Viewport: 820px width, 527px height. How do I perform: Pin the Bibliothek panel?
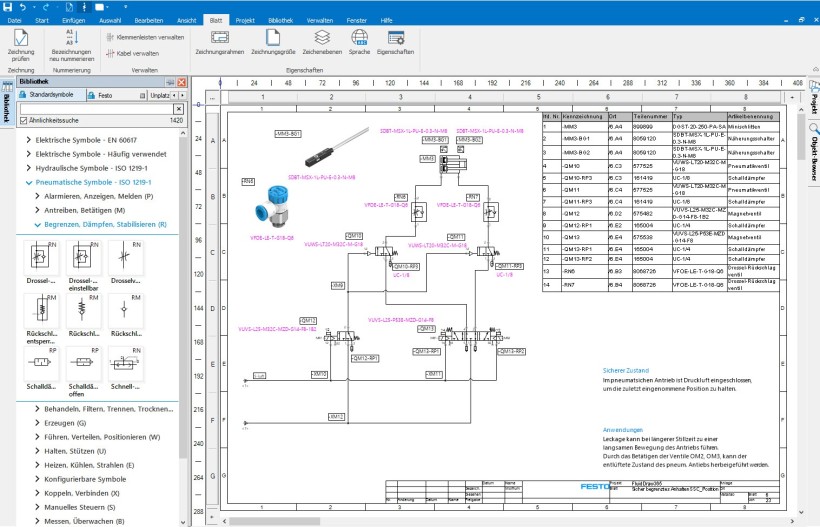170,82
